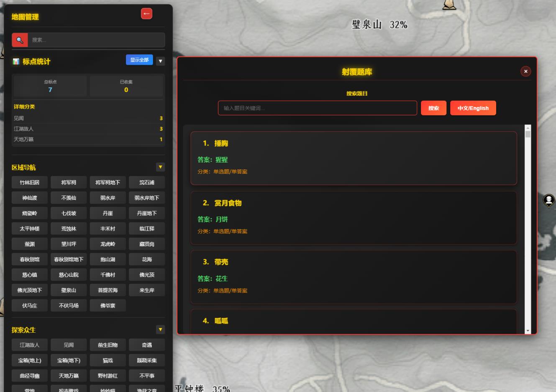Screen dimensions: 556x392
Task: Click the bar chart icon beside 标点统计
Action: pos(16,61)
